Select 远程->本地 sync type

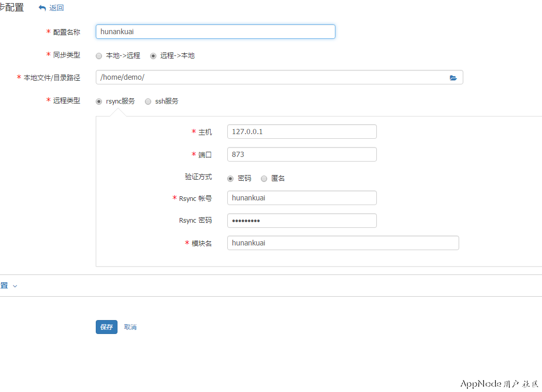[153, 56]
